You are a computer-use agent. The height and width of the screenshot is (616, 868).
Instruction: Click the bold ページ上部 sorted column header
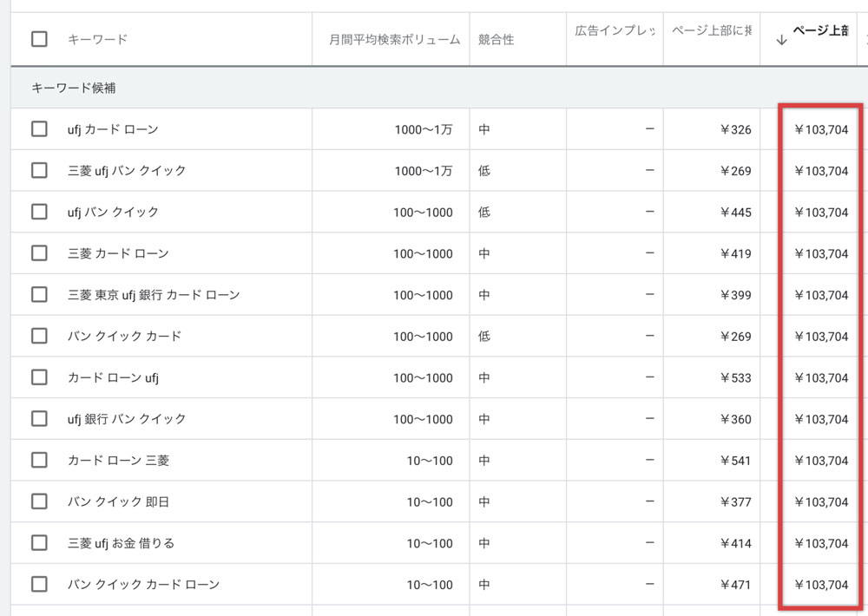[821, 30]
